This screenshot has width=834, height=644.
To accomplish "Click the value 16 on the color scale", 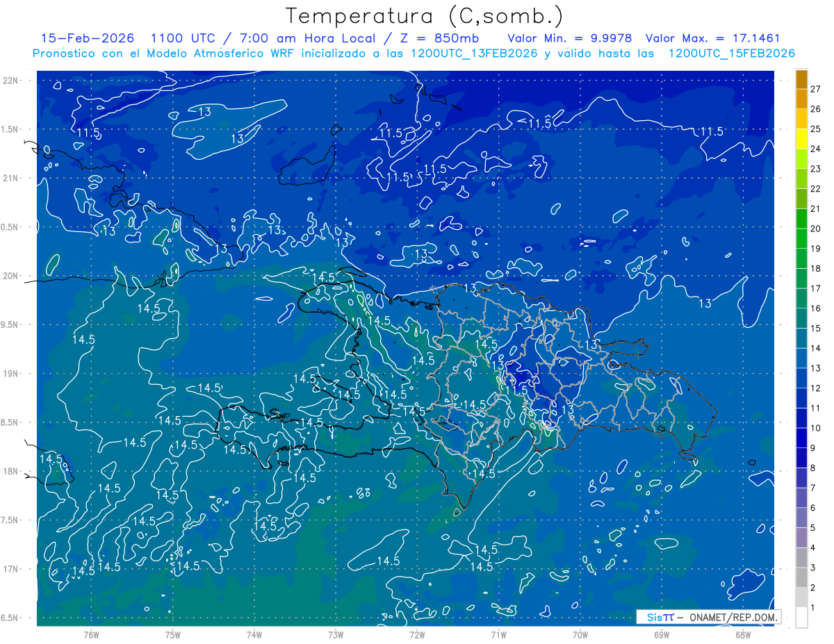I will [816, 308].
